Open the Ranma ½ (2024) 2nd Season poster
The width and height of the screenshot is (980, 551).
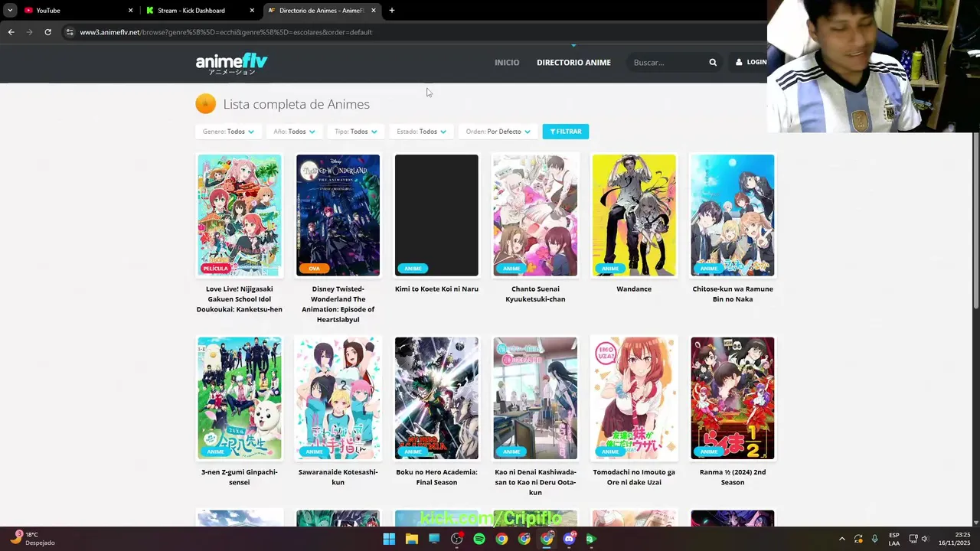tap(733, 398)
